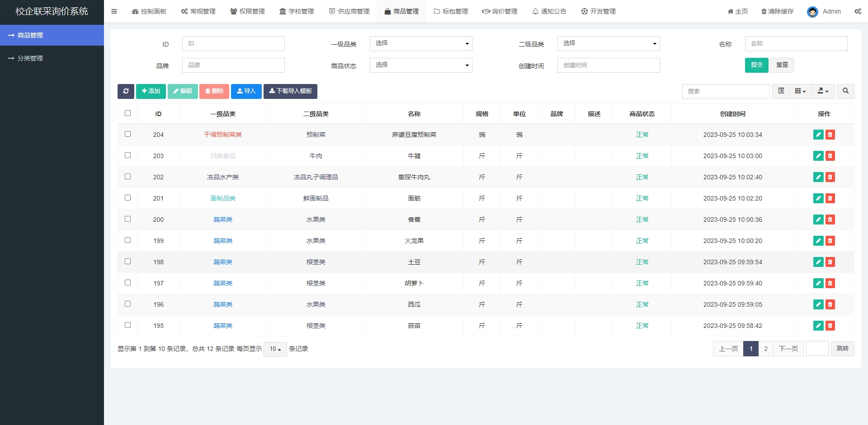Screen dimensions: 868x425
Task: Edit row 202 with green pencil icon
Action: pyautogui.click(x=818, y=177)
